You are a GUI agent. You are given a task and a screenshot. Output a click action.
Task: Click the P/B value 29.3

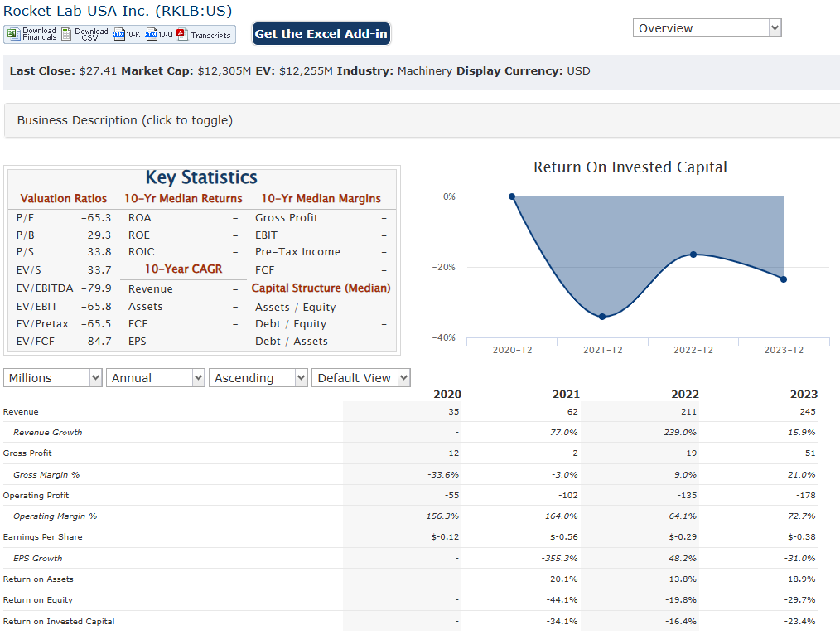tap(99, 235)
